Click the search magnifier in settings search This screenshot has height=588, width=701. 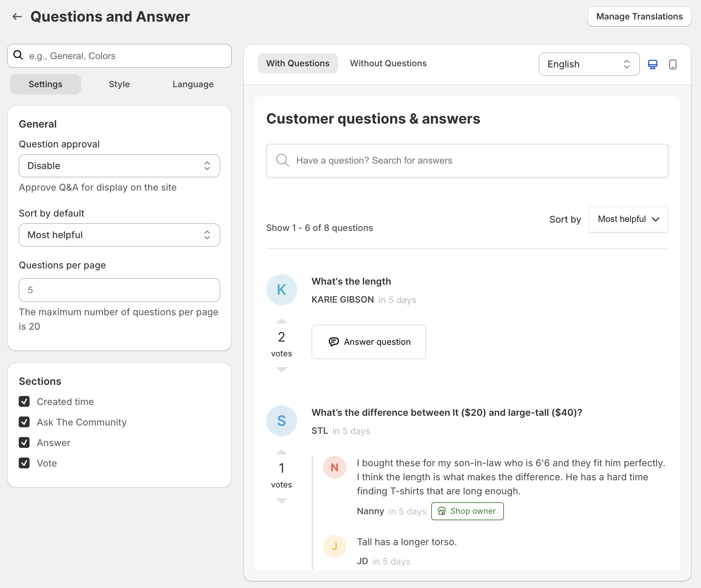point(18,55)
